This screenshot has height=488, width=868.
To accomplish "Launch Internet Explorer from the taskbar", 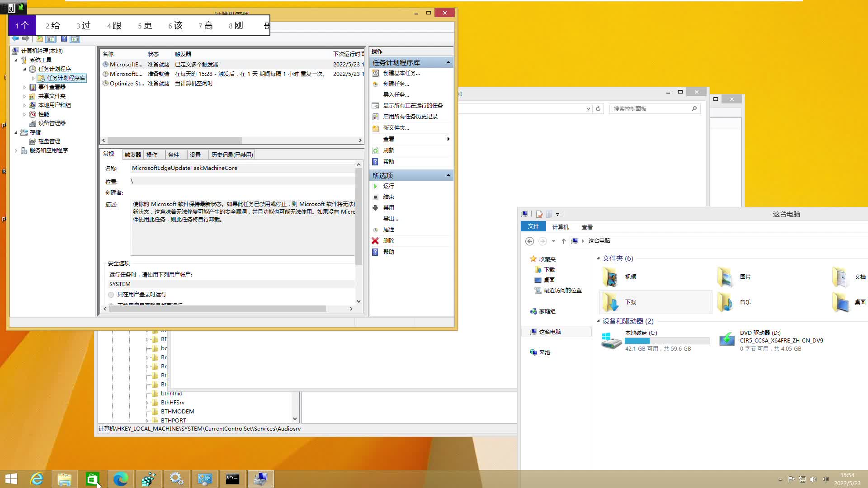I will (x=37, y=479).
